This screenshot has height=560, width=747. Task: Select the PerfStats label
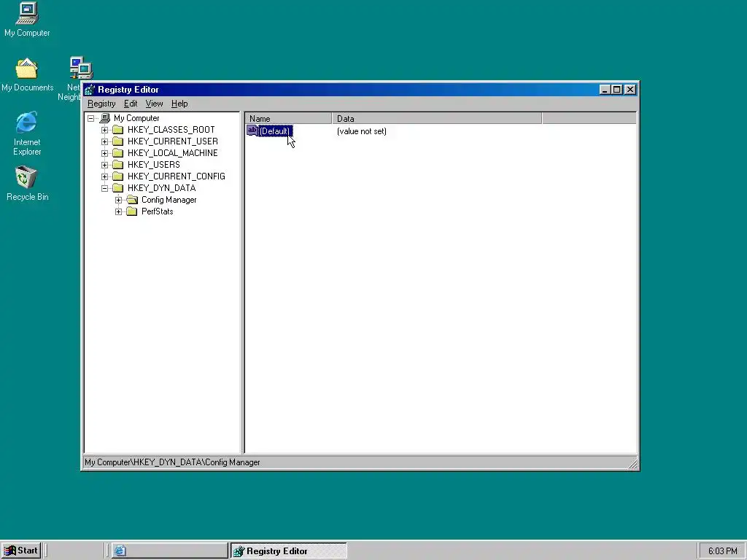pyautogui.click(x=158, y=211)
